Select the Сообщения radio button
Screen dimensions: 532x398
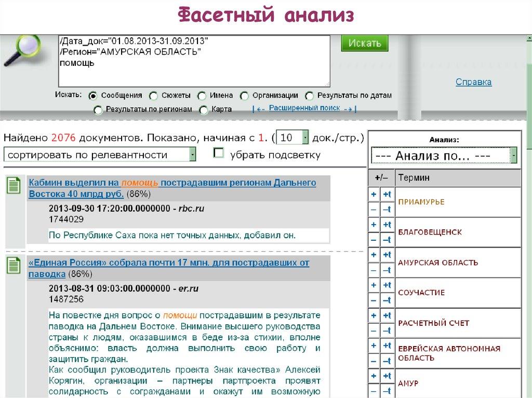click(x=93, y=95)
